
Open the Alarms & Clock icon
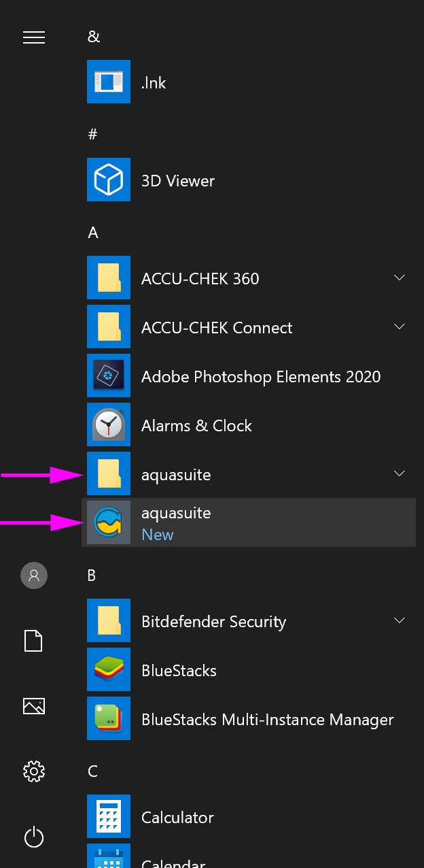click(109, 425)
